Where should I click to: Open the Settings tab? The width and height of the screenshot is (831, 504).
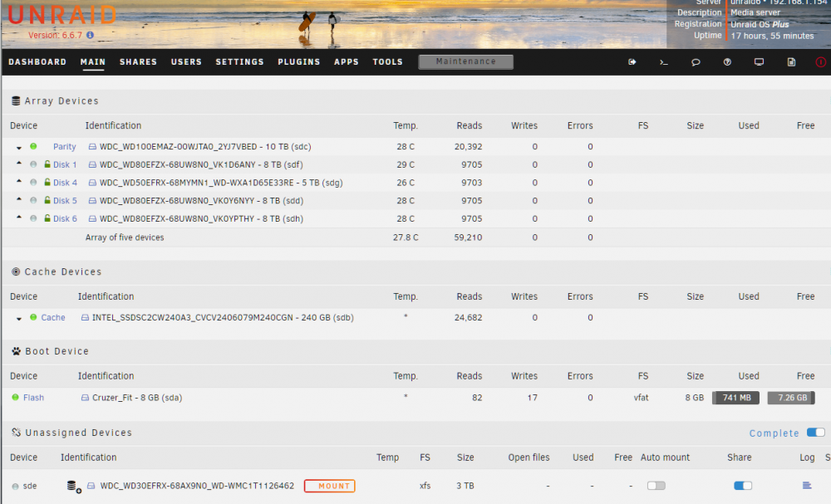point(239,62)
